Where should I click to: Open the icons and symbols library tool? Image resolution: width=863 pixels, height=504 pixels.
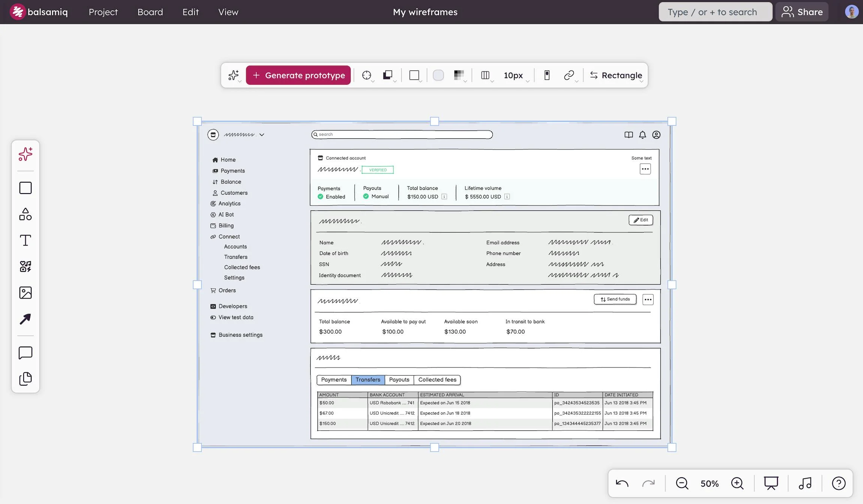[26, 267]
